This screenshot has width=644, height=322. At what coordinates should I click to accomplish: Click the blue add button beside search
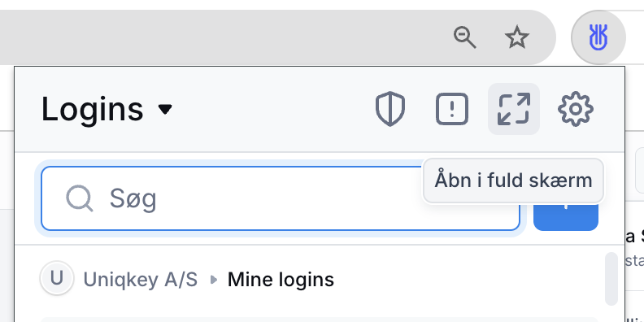pos(566,217)
